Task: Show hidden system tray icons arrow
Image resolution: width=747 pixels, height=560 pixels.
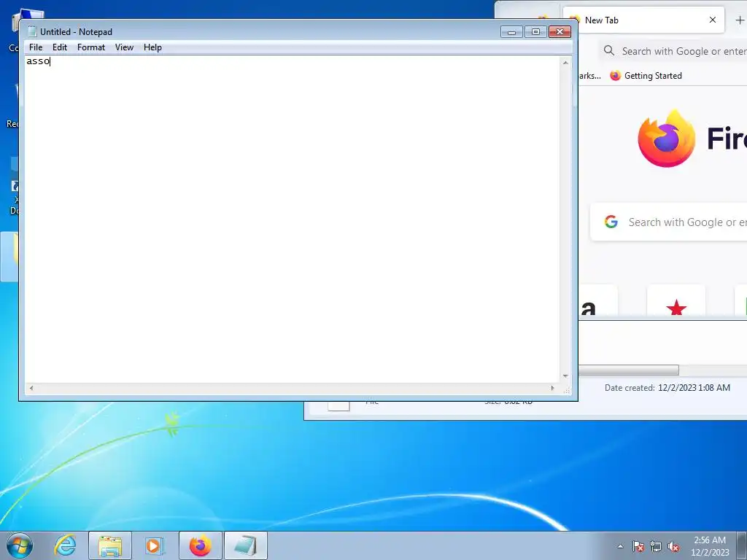Action: (x=620, y=546)
